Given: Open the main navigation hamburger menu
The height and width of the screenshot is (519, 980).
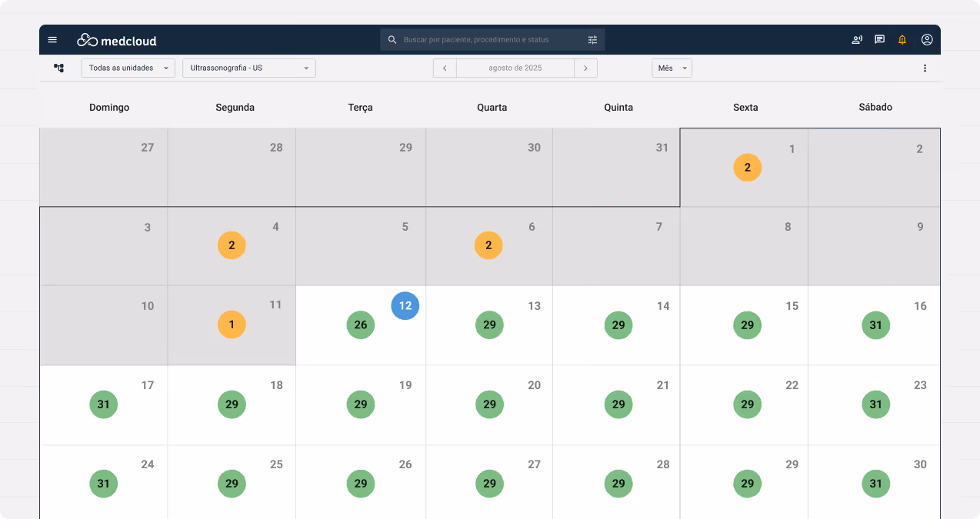Looking at the screenshot, I should tap(52, 39).
